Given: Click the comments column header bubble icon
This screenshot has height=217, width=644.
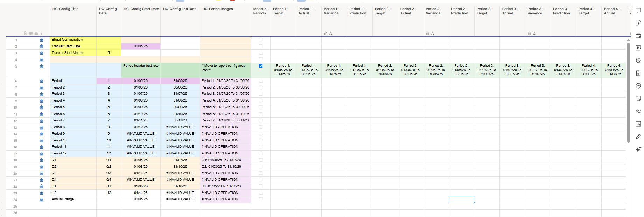Looking at the screenshot, I should click(31, 34).
